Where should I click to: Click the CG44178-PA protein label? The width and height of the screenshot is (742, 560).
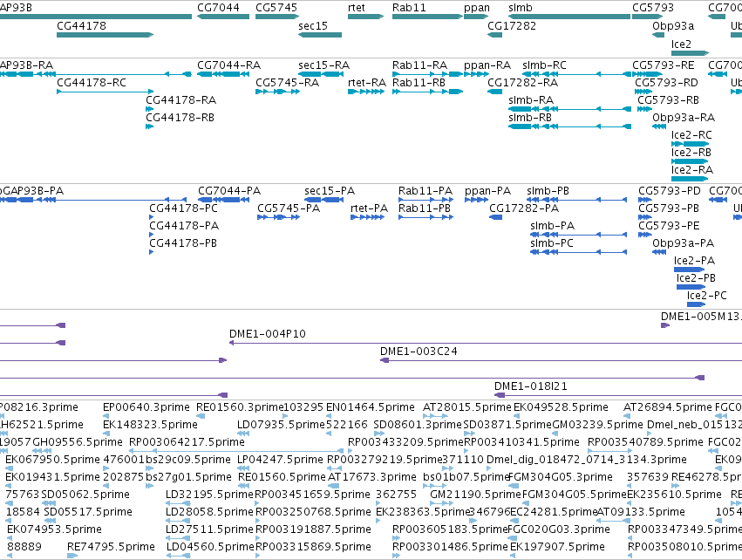pos(184,226)
